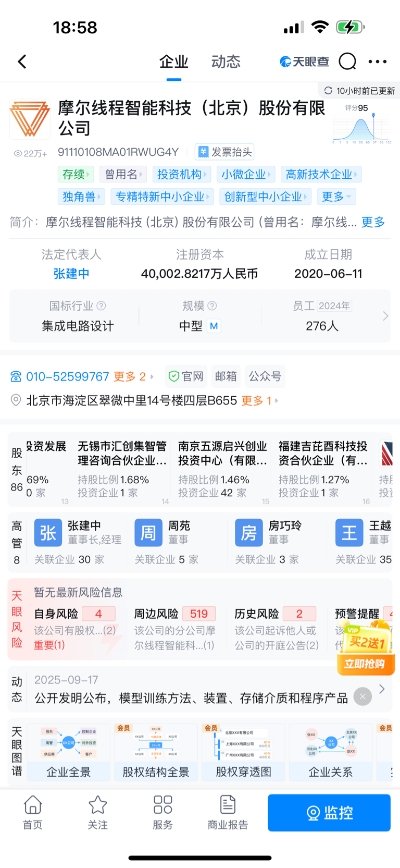
Task: Open the 股权结构全景 graph thumbnail
Action: [x=156, y=752]
